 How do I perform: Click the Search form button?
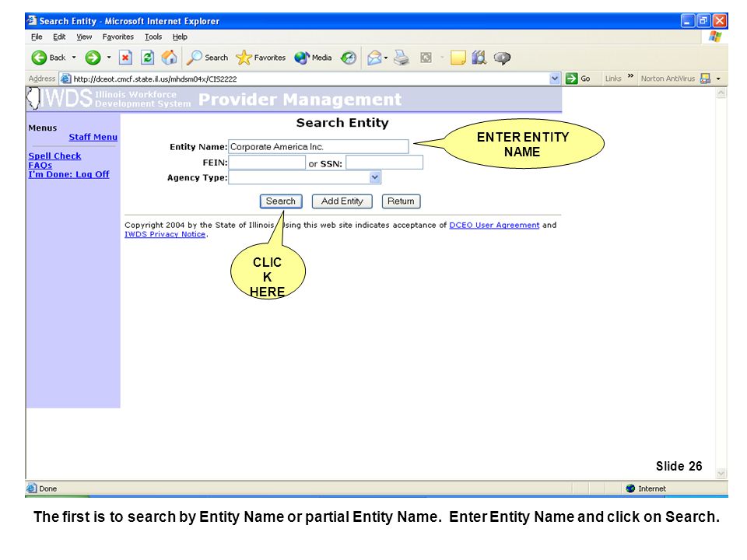click(x=281, y=201)
